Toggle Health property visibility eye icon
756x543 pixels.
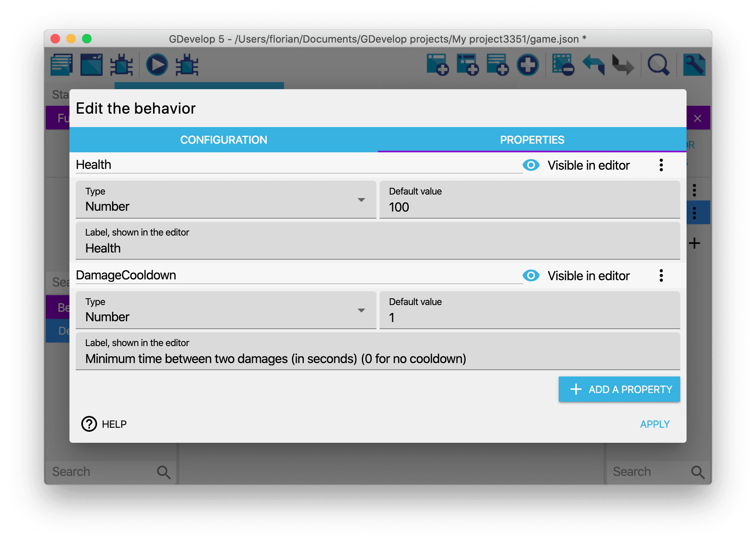point(531,165)
